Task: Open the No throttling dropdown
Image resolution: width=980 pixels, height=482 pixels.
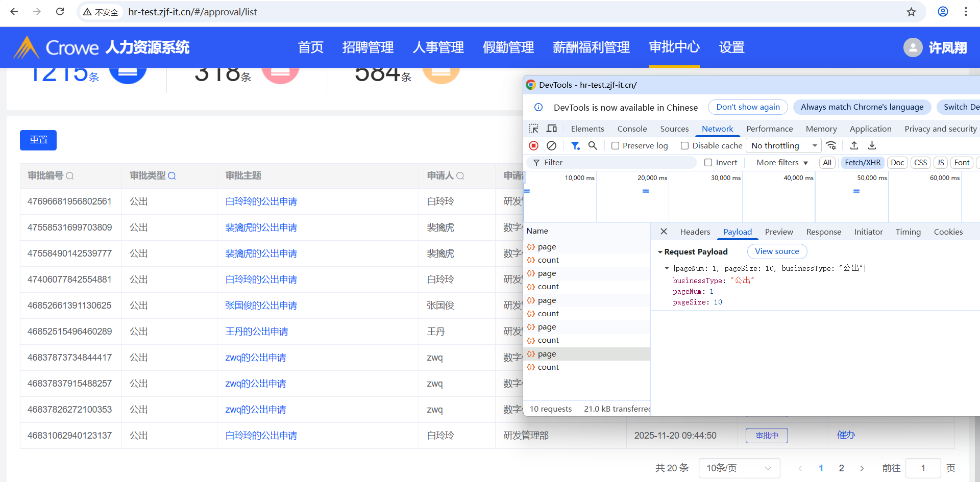Action: [x=783, y=146]
